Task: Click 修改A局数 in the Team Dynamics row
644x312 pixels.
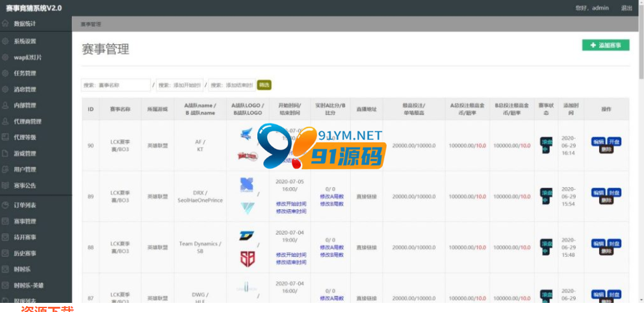Action: pos(331,248)
